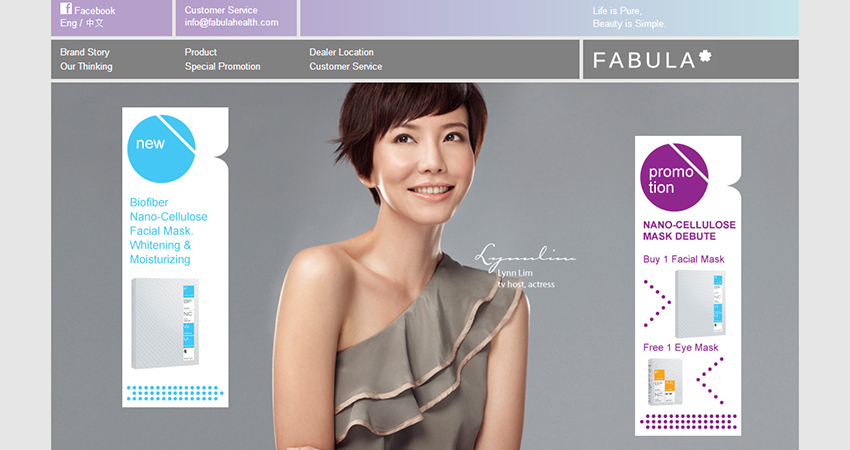This screenshot has height=450, width=850.
Task: Open Biofiber Nano-Cellulose Facial Mask text
Action: (169, 230)
